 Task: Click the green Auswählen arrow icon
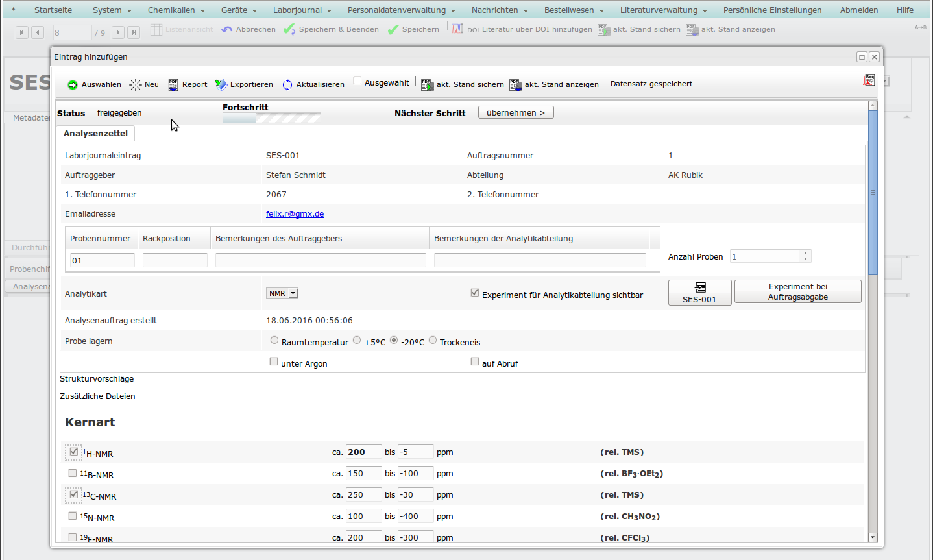click(x=73, y=84)
